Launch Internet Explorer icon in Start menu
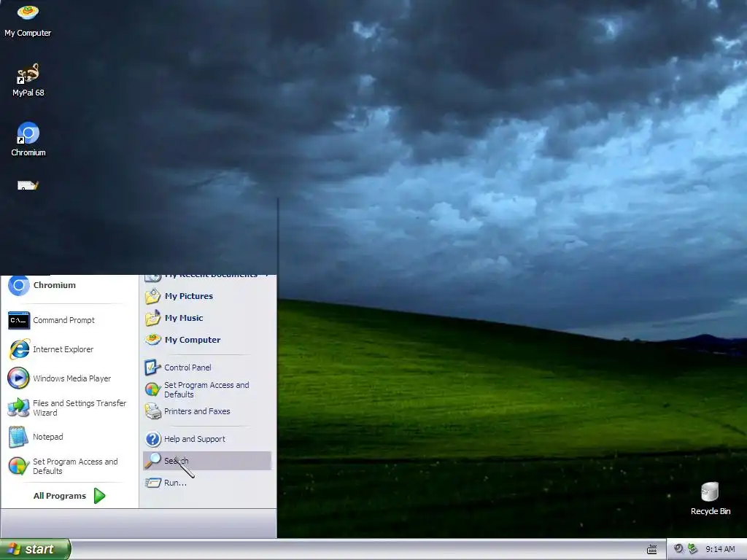 point(19,349)
